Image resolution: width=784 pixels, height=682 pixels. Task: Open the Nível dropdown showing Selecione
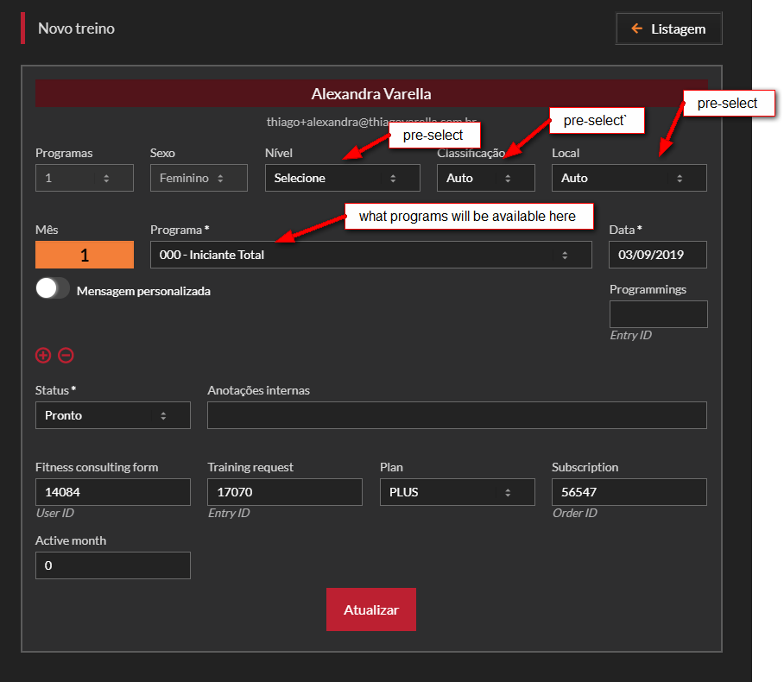pyautogui.click(x=342, y=178)
